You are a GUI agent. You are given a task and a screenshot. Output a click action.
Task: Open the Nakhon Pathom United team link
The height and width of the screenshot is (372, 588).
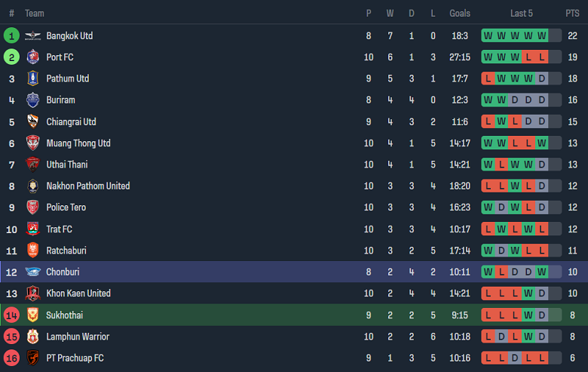[x=87, y=186]
